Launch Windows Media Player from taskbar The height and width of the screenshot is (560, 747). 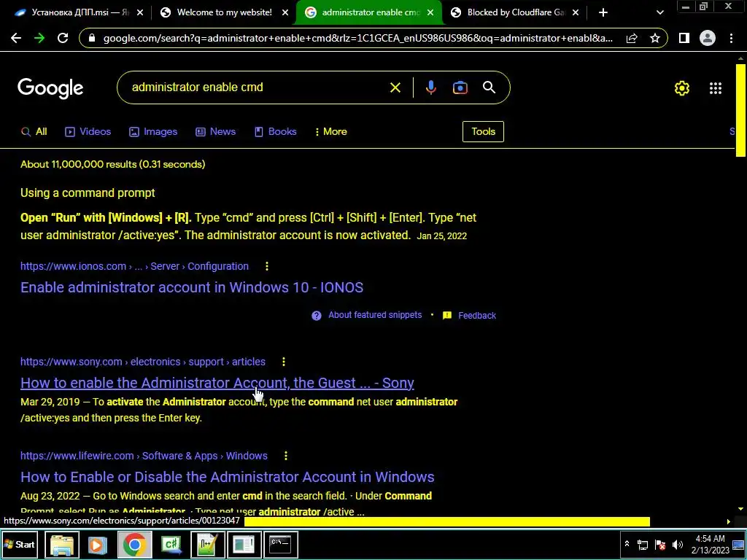tap(98, 545)
